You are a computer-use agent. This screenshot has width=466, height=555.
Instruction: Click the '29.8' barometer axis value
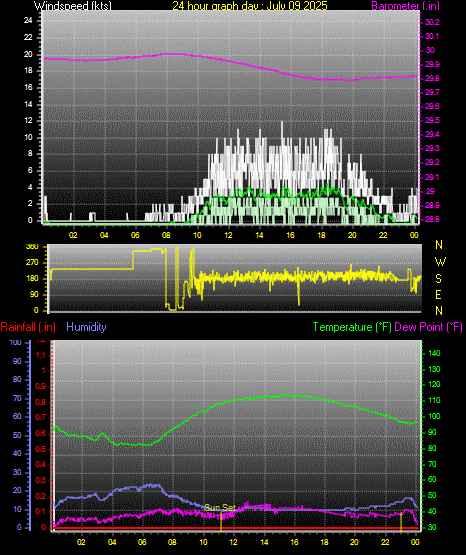432,78
